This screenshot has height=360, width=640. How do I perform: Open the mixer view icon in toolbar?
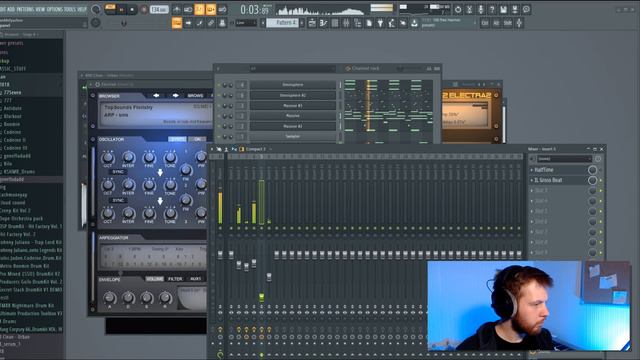tap(346, 23)
